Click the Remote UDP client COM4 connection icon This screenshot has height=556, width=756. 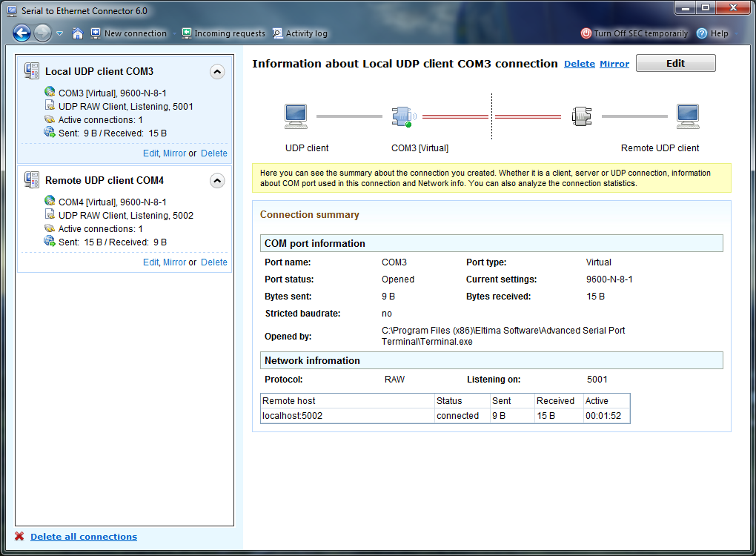pyautogui.click(x=32, y=180)
